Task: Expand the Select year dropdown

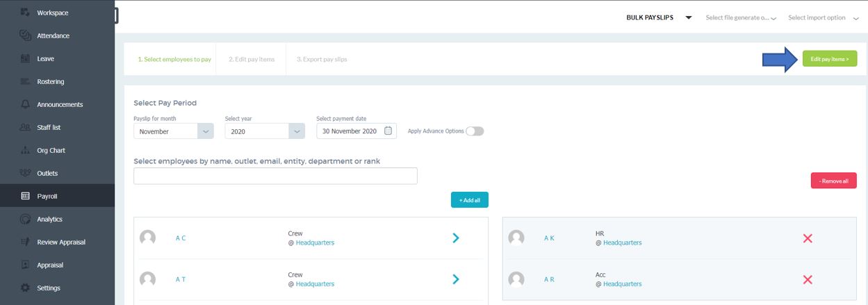Action: coord(265,131)
